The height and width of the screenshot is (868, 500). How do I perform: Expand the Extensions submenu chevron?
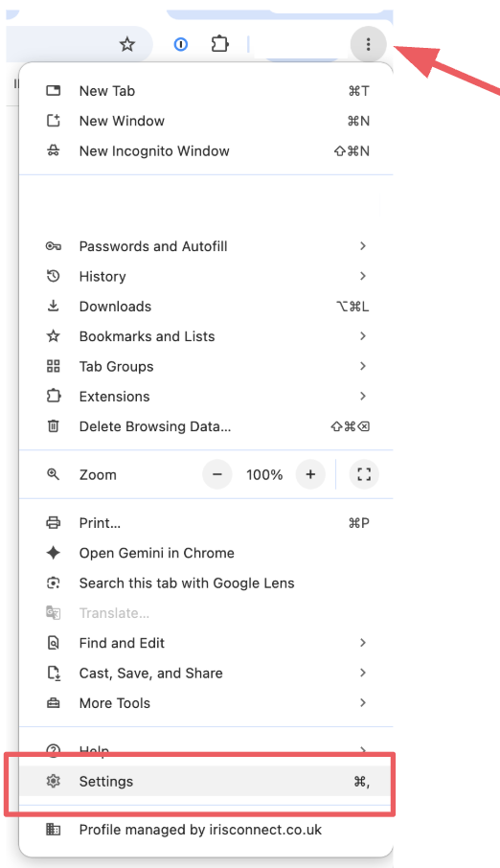point(363,396)
